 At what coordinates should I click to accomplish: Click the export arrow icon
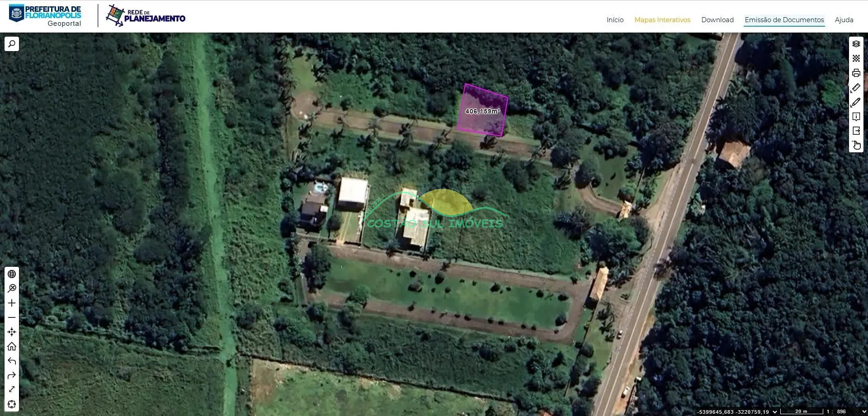(856, 131)
